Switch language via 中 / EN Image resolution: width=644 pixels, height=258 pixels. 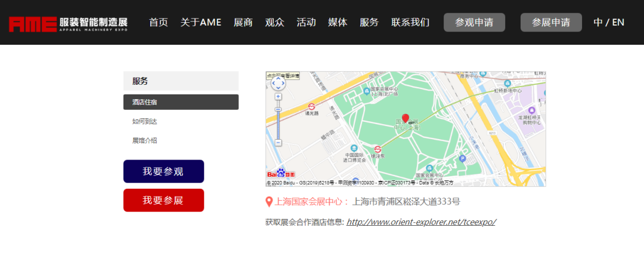[609, 23]
